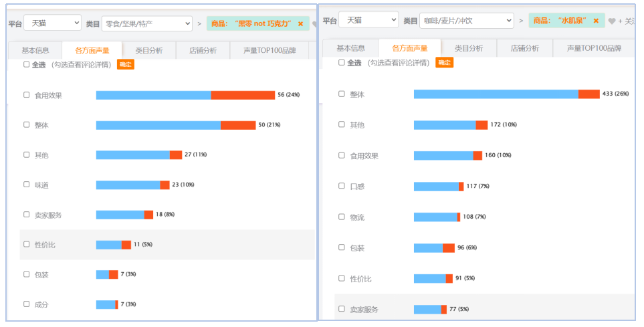Open left panel 类目分析 tab
644x327 pixels.
(149, 51)
